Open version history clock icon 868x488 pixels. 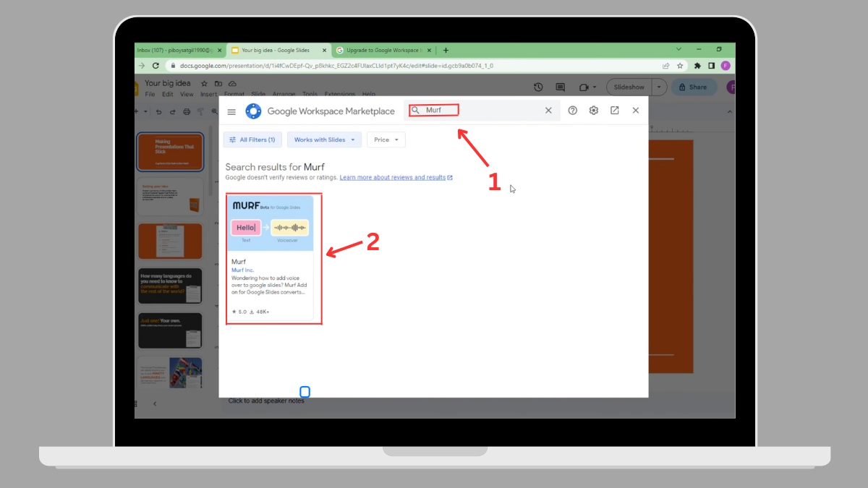(x=538, y=87)
